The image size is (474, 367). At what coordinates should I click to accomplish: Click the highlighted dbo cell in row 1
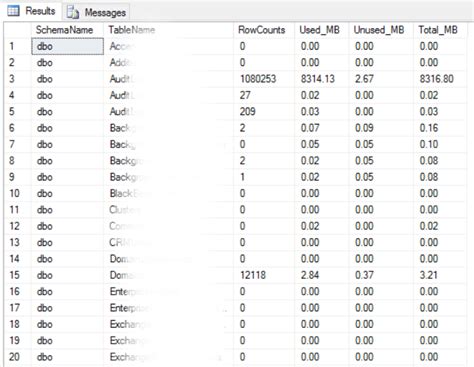(67, 46)
